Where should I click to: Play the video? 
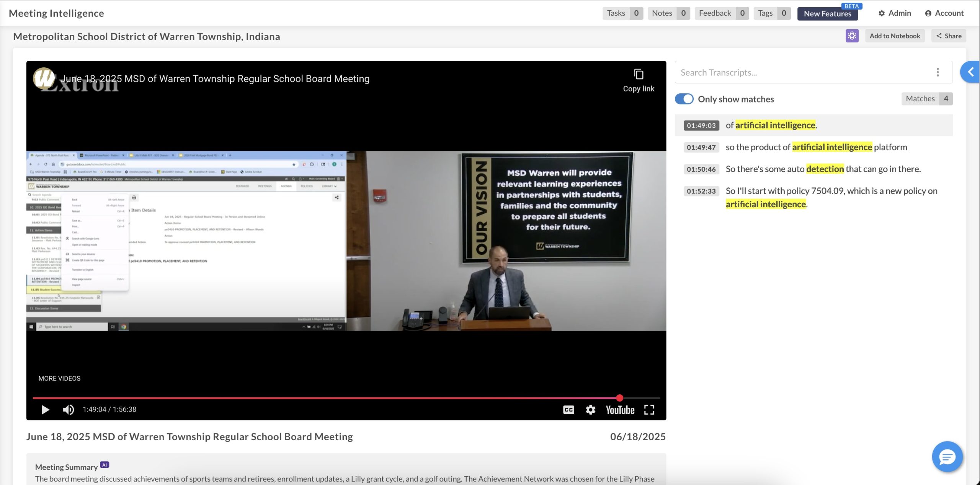[x=45, y=410]
